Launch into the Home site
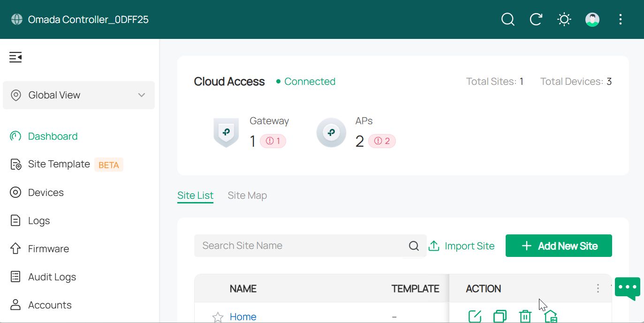This screenshot has width=644, height=323. [x=551, y=316]
